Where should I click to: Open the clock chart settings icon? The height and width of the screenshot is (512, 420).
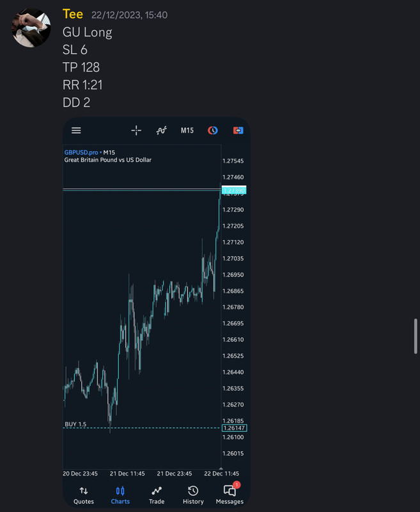point(213,131)
